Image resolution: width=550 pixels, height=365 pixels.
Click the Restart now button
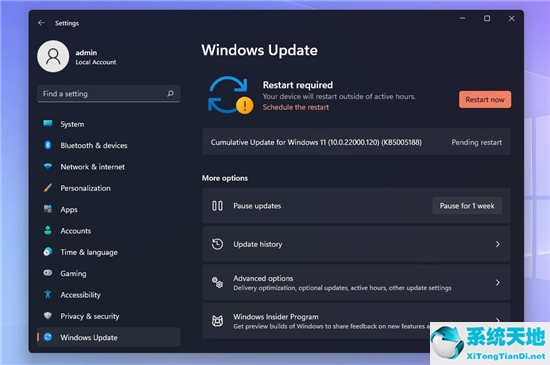485,100
